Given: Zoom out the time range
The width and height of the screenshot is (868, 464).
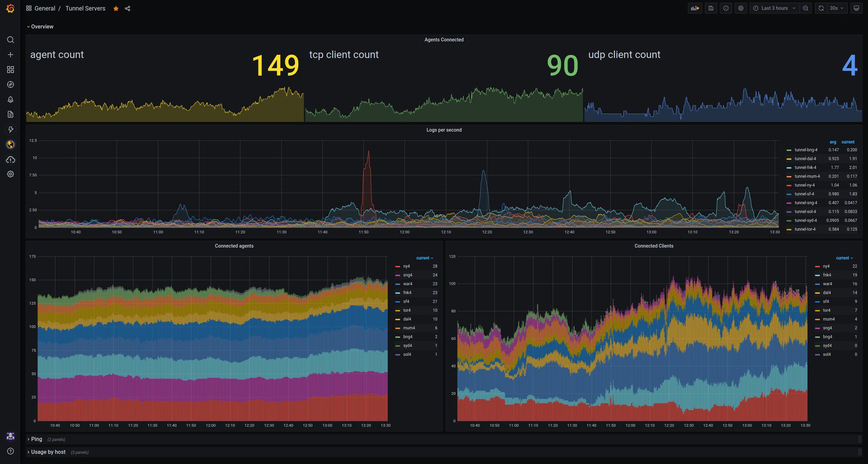Looking at the screenshot, I should (805, 8).
